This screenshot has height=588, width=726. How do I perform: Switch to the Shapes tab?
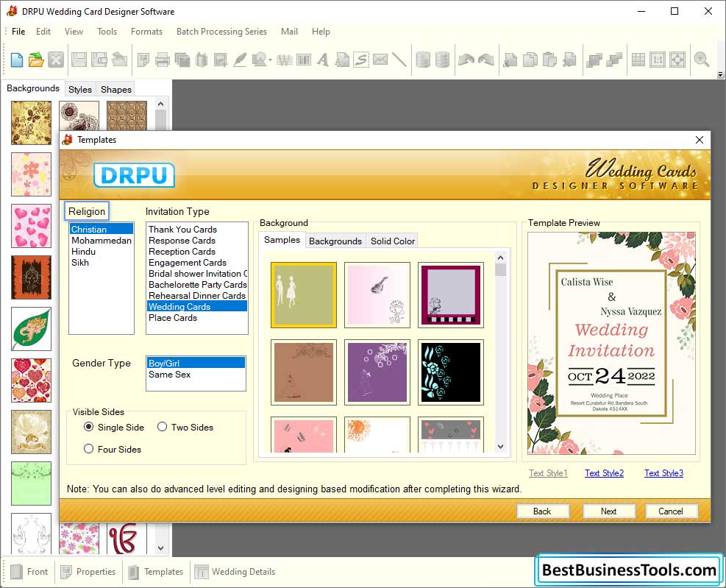(116, 90)
